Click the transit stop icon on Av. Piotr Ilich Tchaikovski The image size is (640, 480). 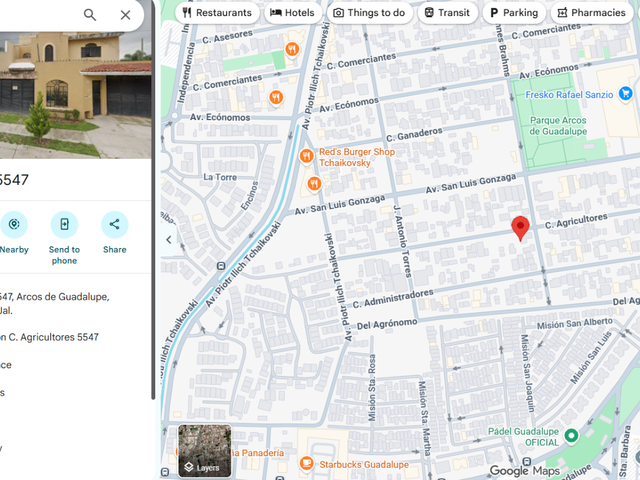click(221, 266)
